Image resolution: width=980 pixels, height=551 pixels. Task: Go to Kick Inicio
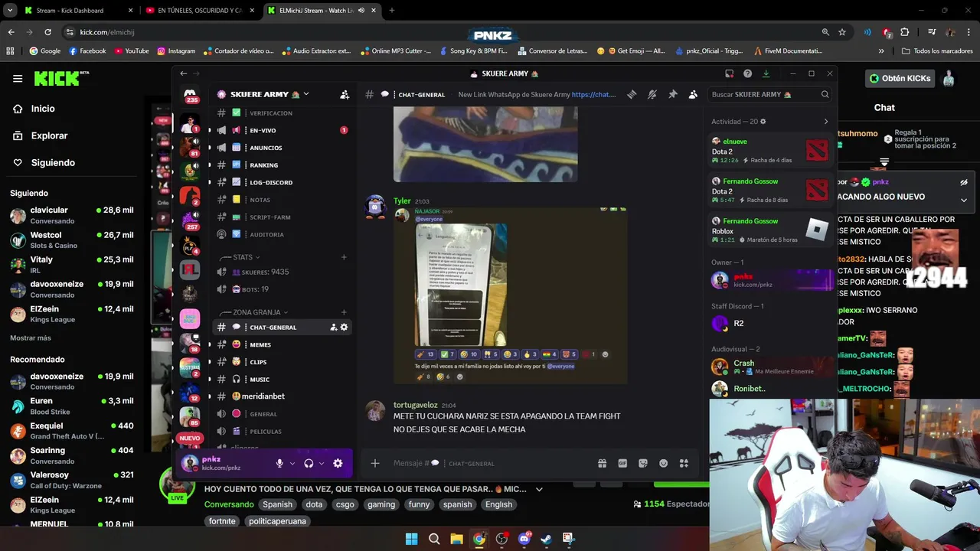(43, 109)
